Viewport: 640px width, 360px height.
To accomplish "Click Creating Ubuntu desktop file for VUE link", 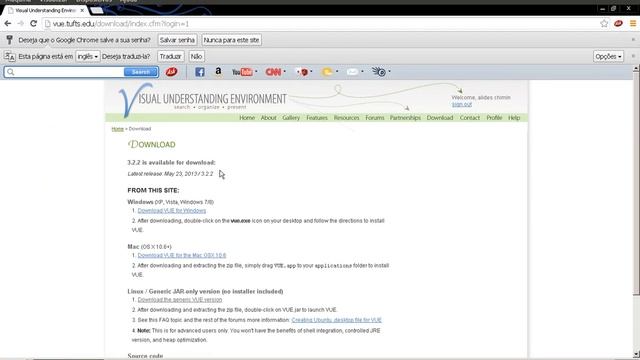I will [x=337, y=320].
